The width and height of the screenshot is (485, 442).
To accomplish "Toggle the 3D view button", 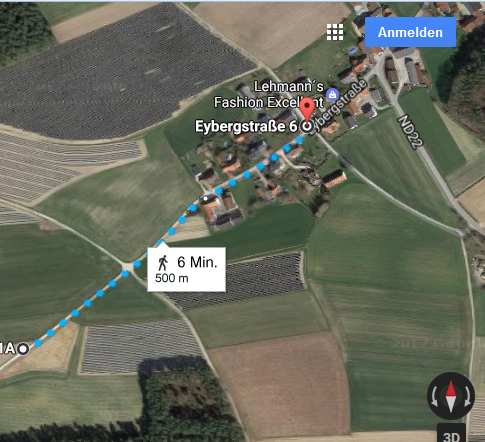I will click(x=451, y=433).
